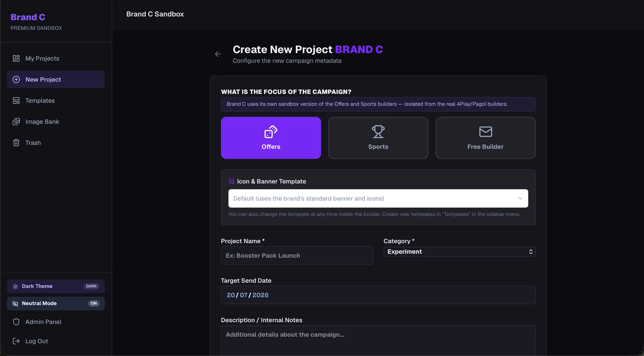This screenshot has height=356, width=644.
Task: Click the Log Out link
Action: pos(56,341)
